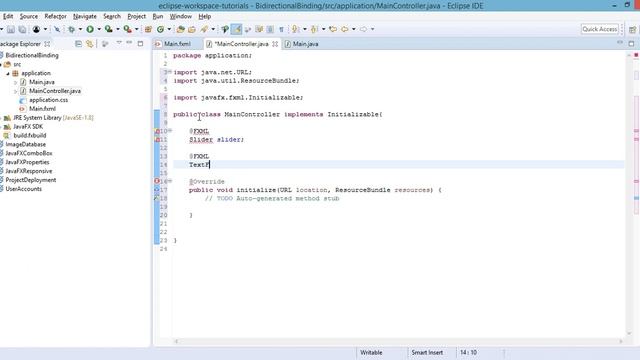Click the Save toolbar icon
The image size is (640, 360).
point(11,29)
